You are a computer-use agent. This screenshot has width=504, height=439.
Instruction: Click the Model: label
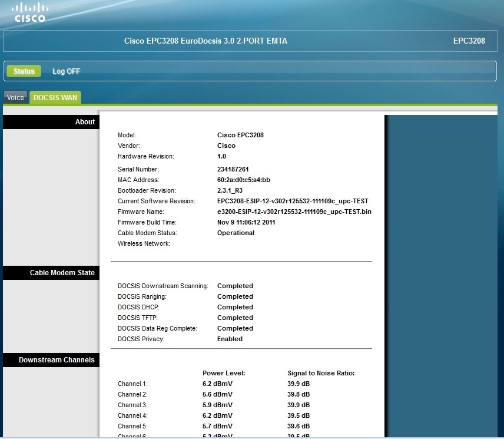click(x=127, y=135)
